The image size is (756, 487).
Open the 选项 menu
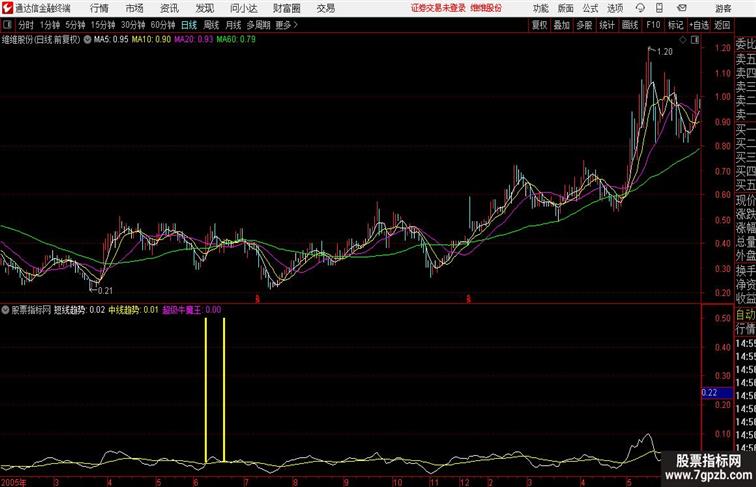click(615, 8)
